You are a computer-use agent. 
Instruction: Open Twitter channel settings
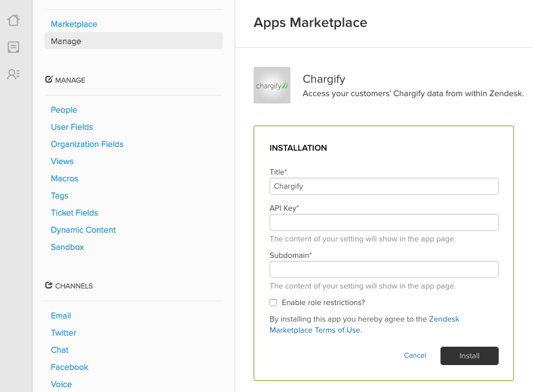[64, 333]
